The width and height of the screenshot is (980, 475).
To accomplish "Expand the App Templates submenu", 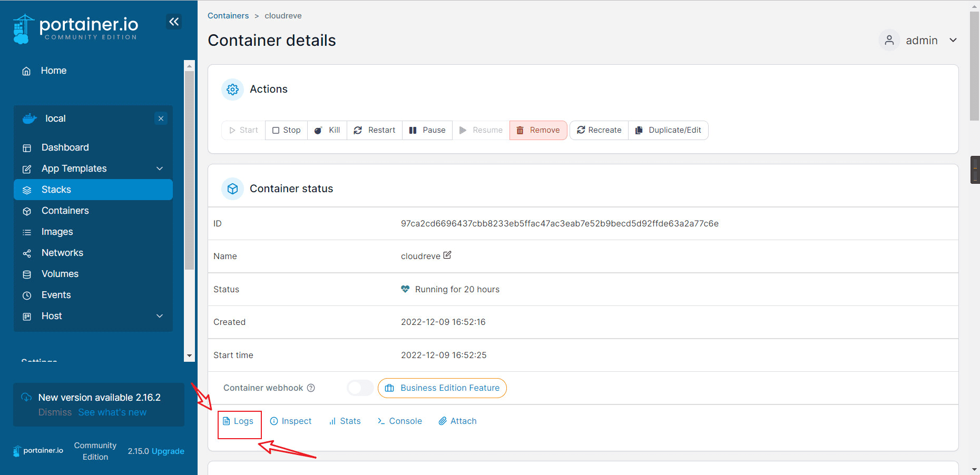I will pyautogui.click(x=160, y=169).
